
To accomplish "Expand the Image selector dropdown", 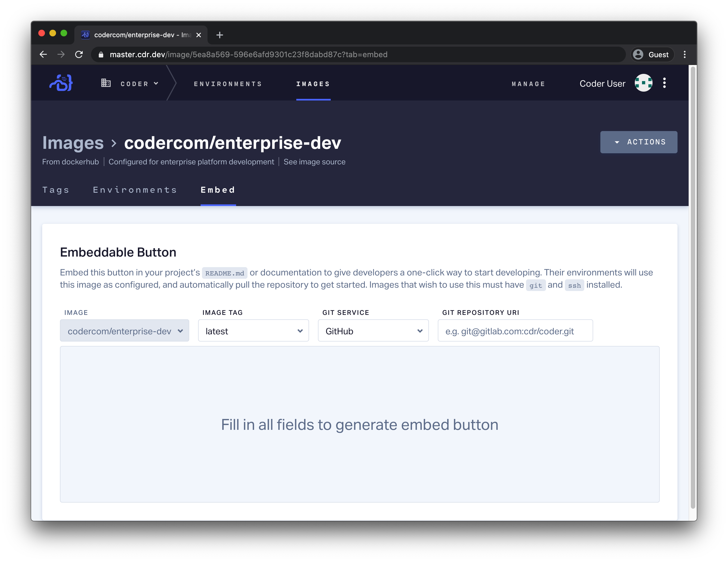I will 124,331.
